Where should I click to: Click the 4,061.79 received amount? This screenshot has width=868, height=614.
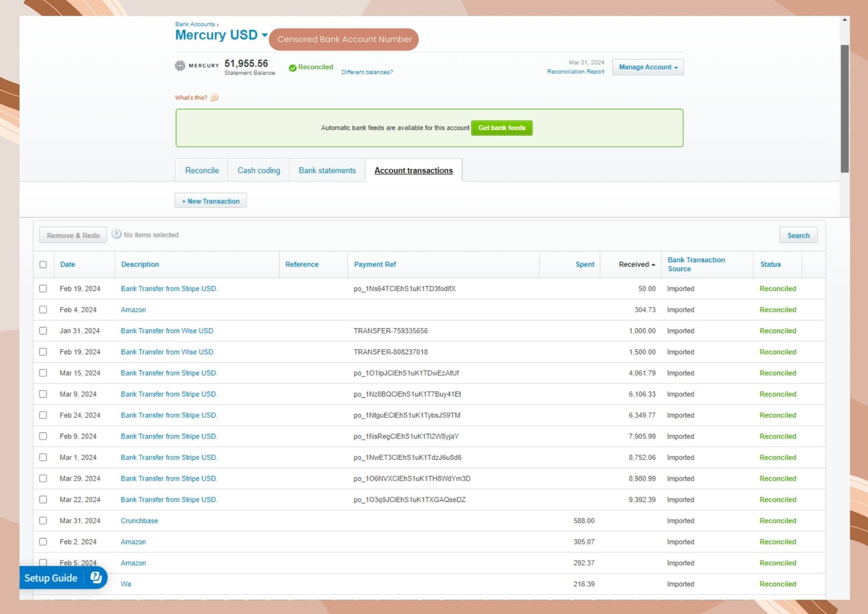(642, 373)
